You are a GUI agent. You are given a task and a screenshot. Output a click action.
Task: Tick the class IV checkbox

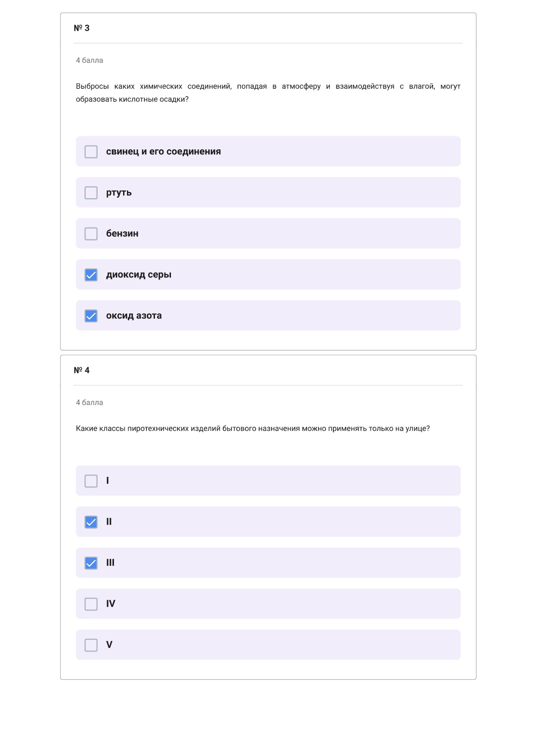[x=91, y=604]
